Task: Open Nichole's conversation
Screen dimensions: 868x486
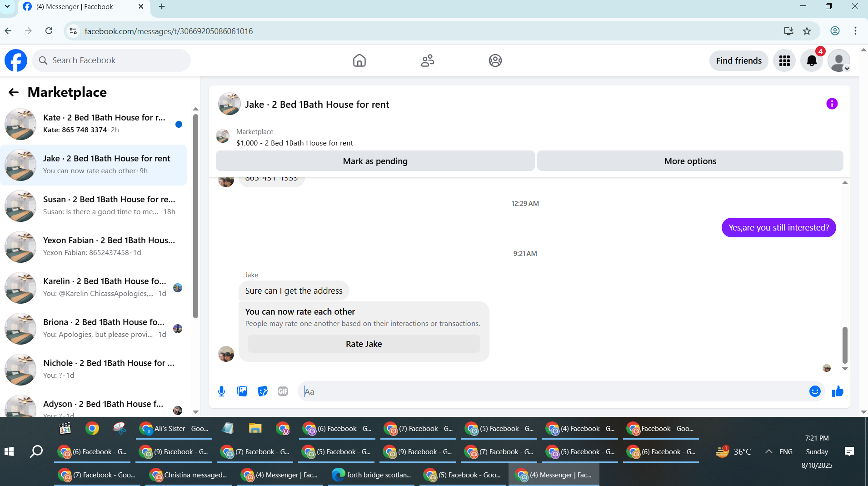Action: (x=93, y=369)
